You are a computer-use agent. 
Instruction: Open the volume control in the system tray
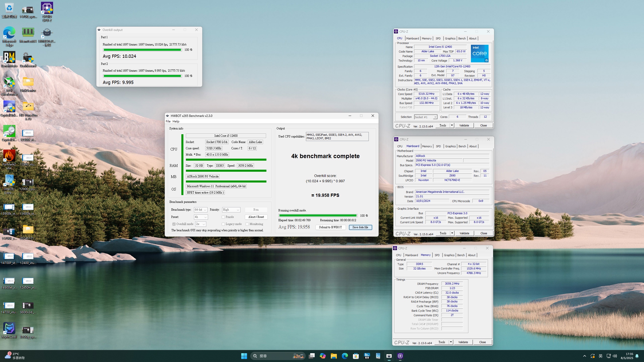615,356
